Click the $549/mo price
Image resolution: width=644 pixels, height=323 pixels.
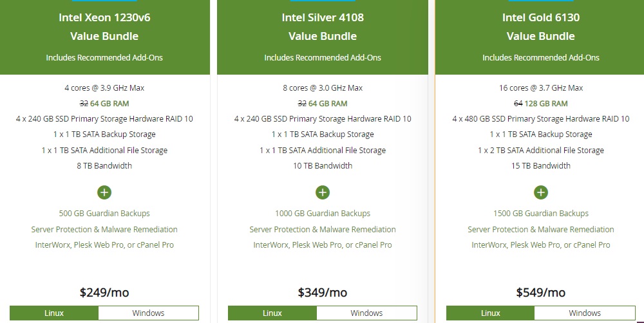coord(541,293)
